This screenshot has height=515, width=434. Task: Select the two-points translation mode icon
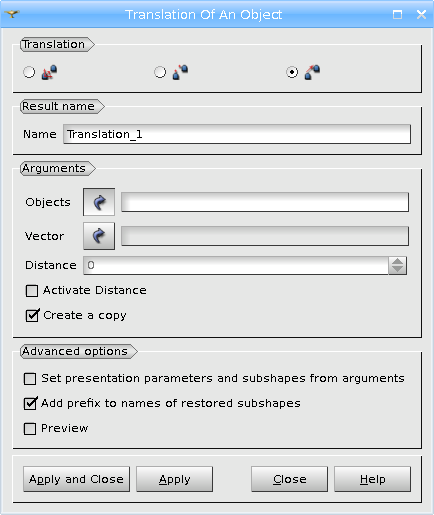click(x=180, y=72)
